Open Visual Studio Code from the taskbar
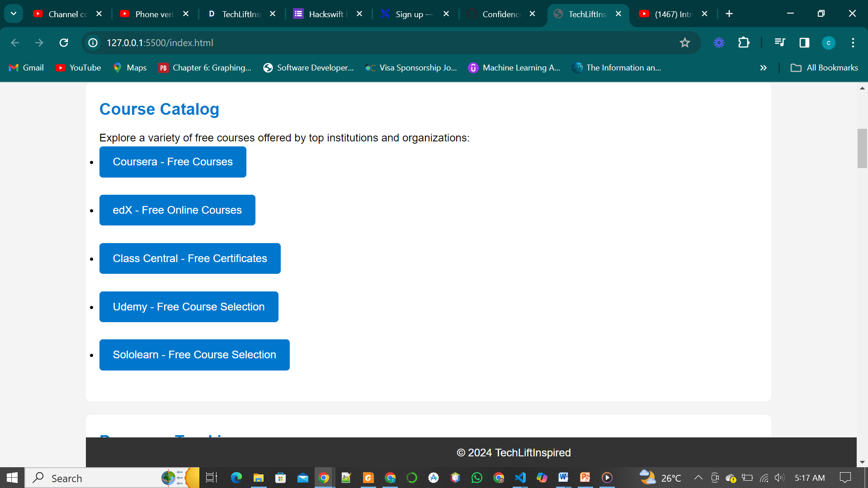This screenshot has height=488, width=868. coord(520,478)
